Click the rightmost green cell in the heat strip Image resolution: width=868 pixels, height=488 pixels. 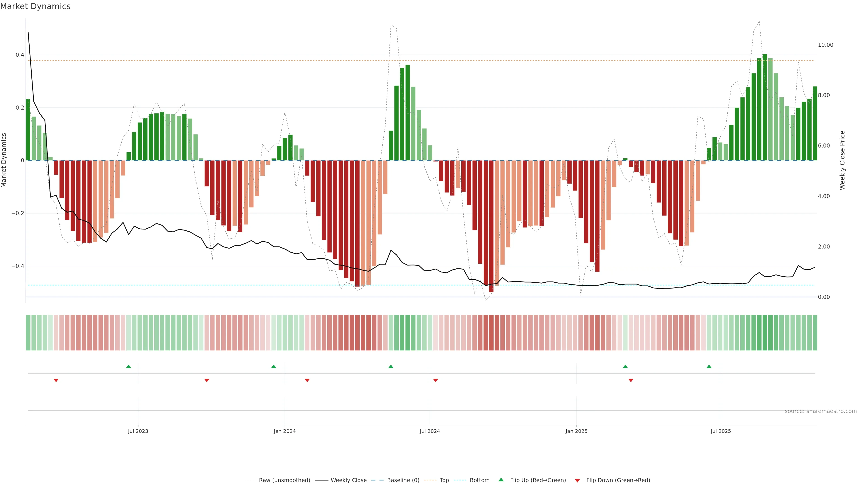click(815, 333)
